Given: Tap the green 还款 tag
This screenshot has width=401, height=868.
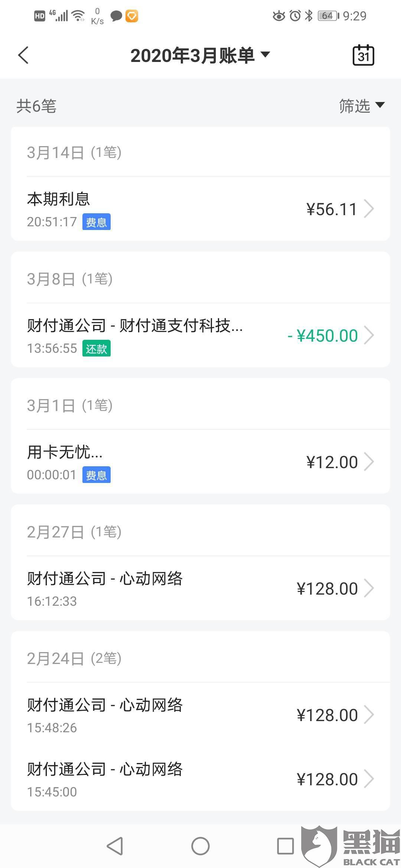Looking at the screenshot, I should [96, 349].
